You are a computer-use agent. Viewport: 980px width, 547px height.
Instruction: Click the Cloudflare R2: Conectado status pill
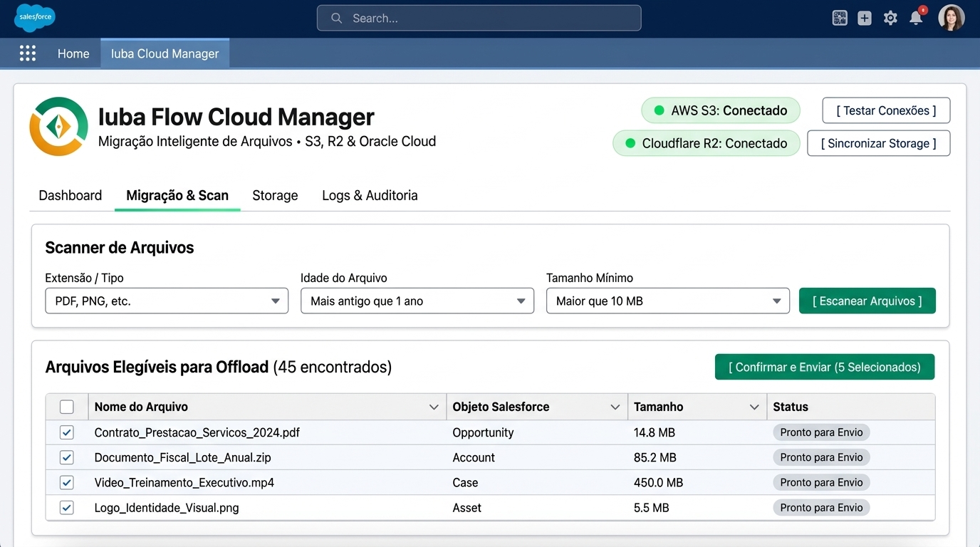pyautogui.click(x=706, y=143)
